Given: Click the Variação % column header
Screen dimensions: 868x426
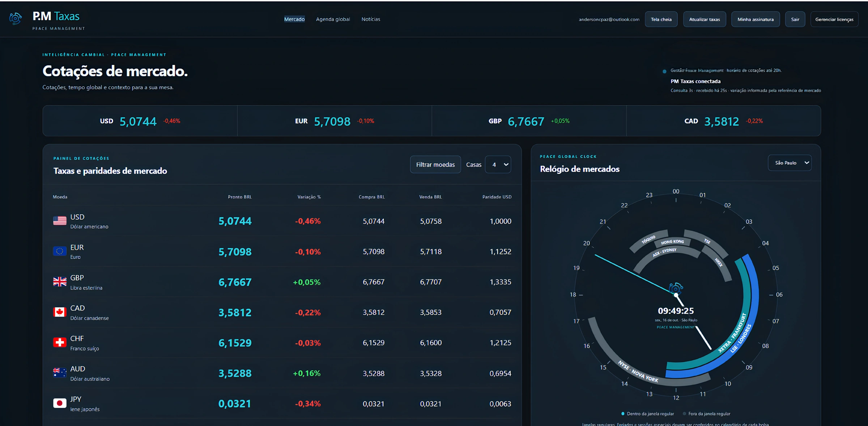Looking at the screenshot, I should (309, 197).
